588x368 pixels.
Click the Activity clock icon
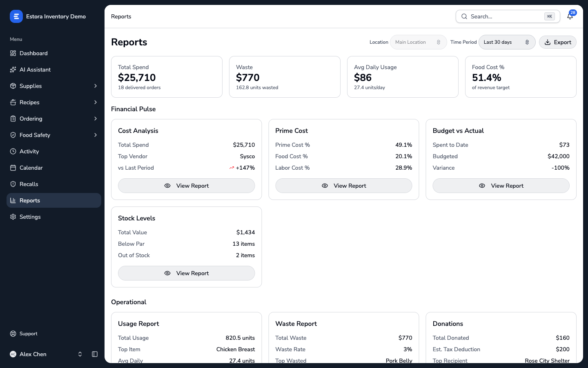click(x=13, y=151)
